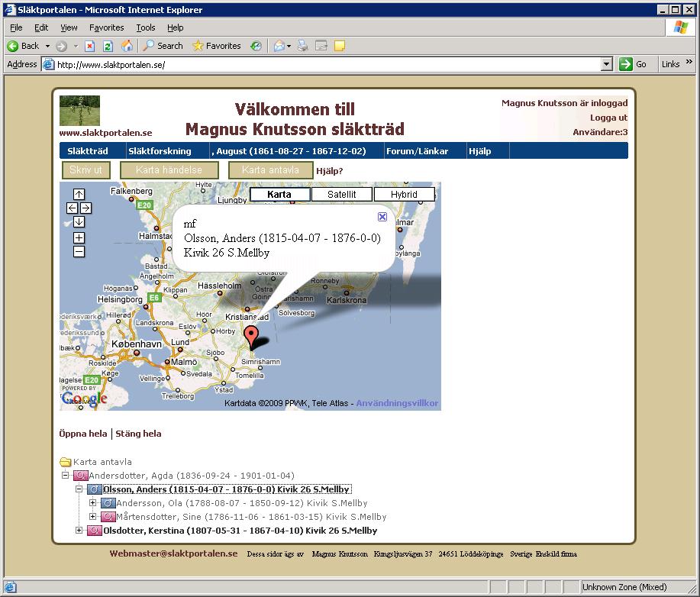Collapse the Olsson, Anders tree node
The image size is (700, 597).
pos(79,489)
